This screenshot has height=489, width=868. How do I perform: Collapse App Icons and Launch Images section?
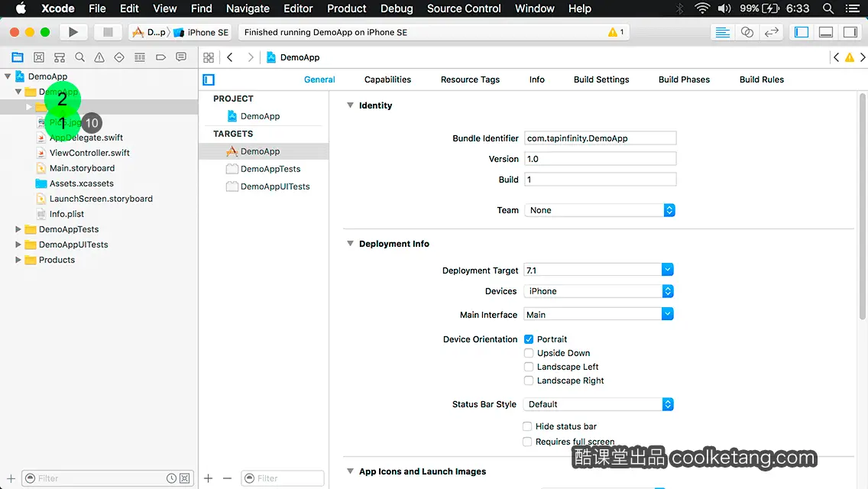click(x=350, y=471)
